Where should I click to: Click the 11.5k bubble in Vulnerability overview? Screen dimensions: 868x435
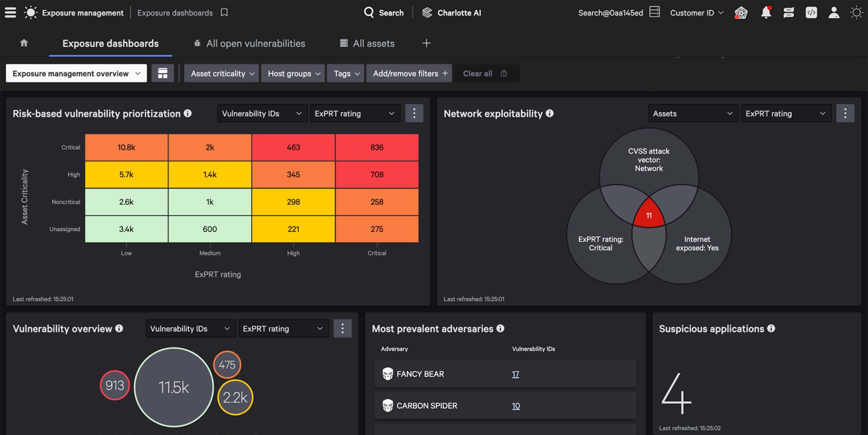click(x=174, y=387)
